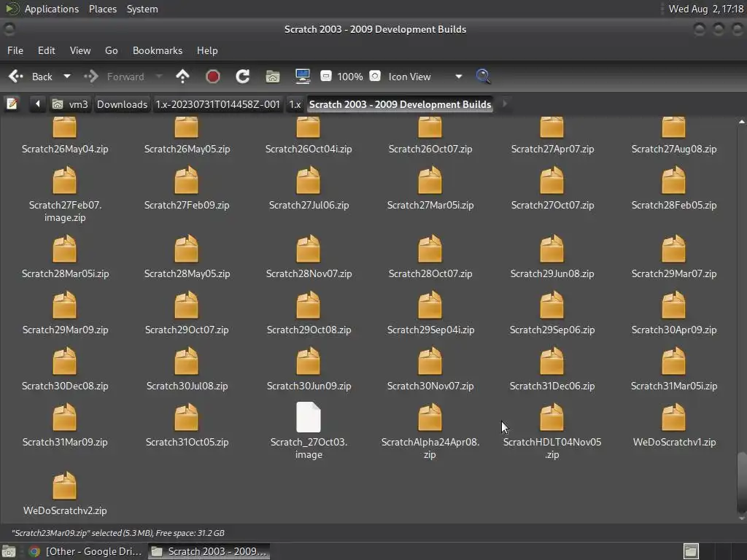747x560 pixels.
Task: Select the Scratch31Dec06.zip archive icon
Action: click(x=551, y=360)
